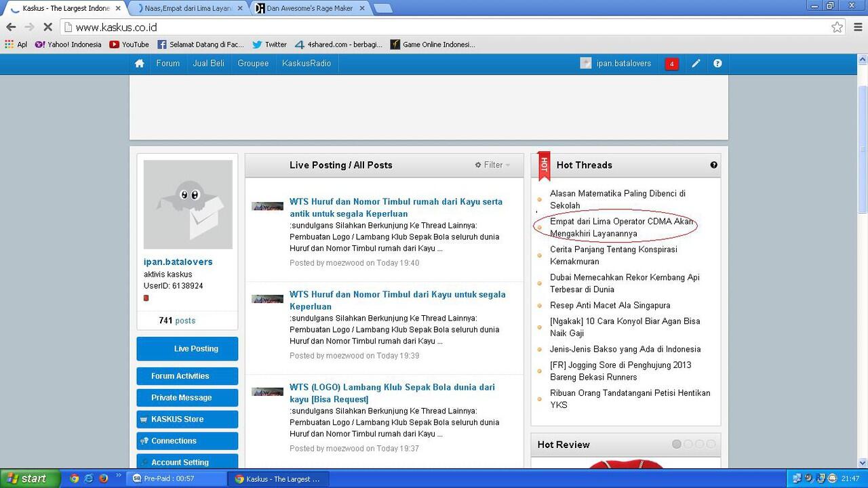Screen dimensions: 868x488
Task: Open KASKUS Store in the sidebar
Action: pos(187,420)
